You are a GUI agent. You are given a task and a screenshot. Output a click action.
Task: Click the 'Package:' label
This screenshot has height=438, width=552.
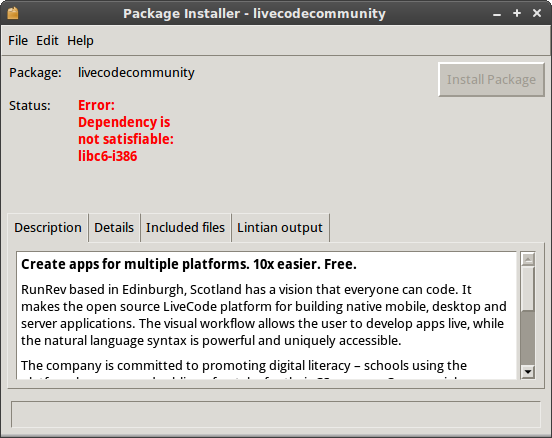(x=35, y=73)
